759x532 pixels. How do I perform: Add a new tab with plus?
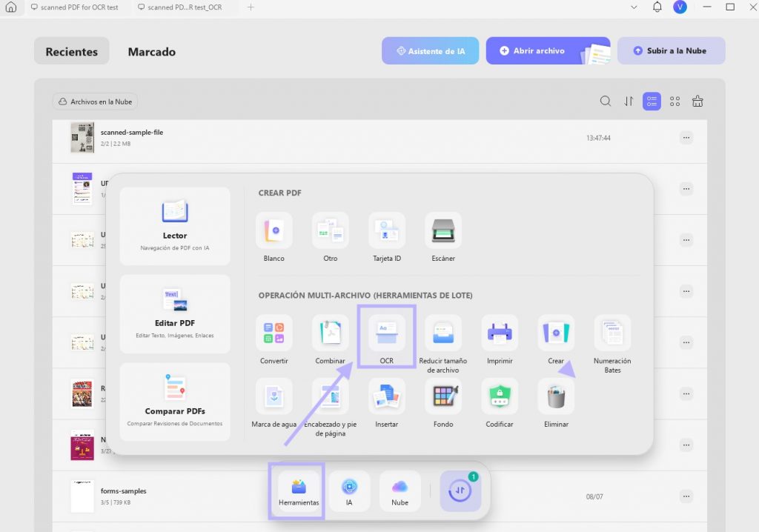(251, 7)
